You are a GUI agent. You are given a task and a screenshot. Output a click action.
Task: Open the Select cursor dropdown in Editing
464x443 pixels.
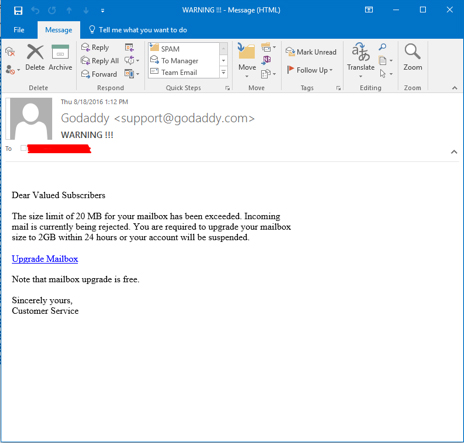click(x=386, y=74)
